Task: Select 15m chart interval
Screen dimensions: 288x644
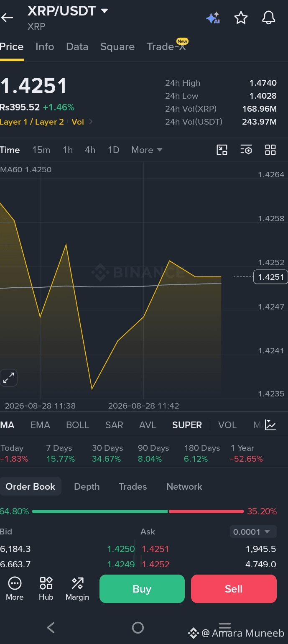Action: pos(41,150)
